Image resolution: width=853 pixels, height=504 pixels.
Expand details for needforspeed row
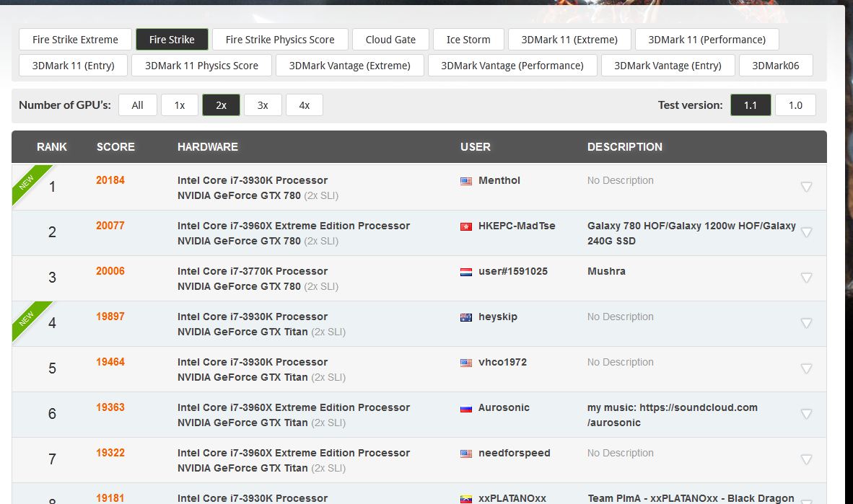807,459
